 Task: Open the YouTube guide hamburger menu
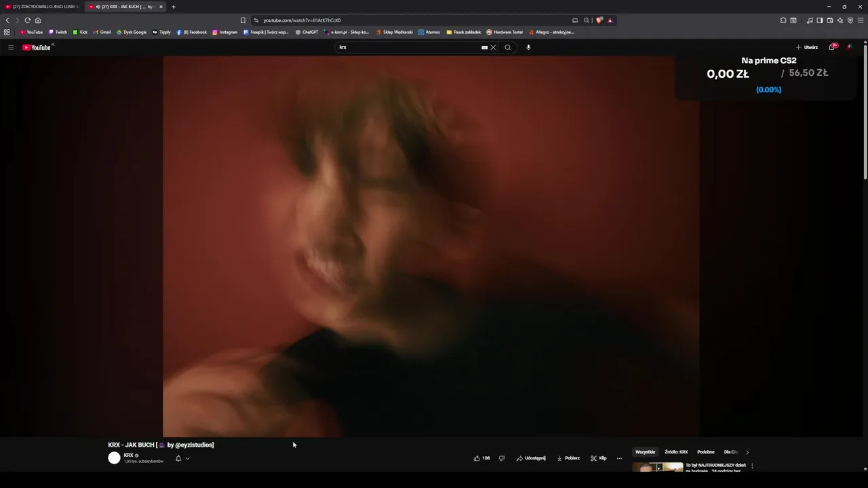pos(11,47)
